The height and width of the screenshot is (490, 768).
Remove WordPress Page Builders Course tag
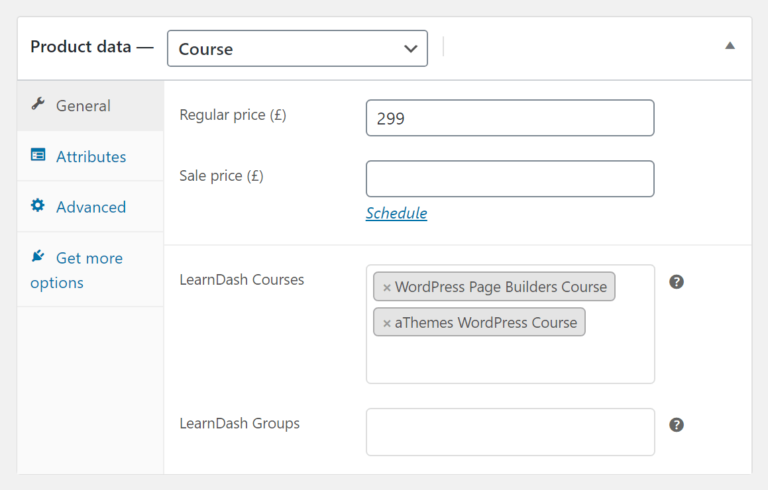387,287
